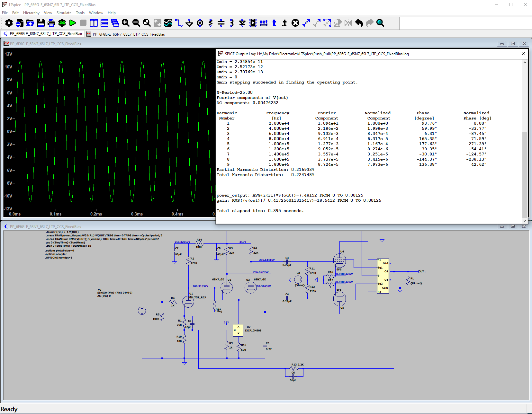This screenshot has height=414, width=532.
Task: Click the Zoom Out magnifier
Action: click(136, 23)
